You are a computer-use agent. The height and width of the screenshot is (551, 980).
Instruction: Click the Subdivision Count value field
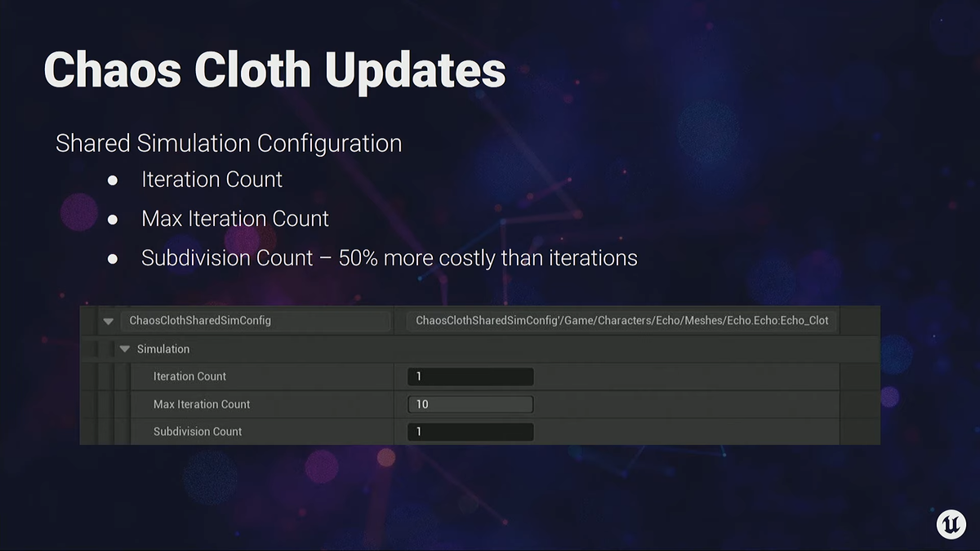point(470,432)
